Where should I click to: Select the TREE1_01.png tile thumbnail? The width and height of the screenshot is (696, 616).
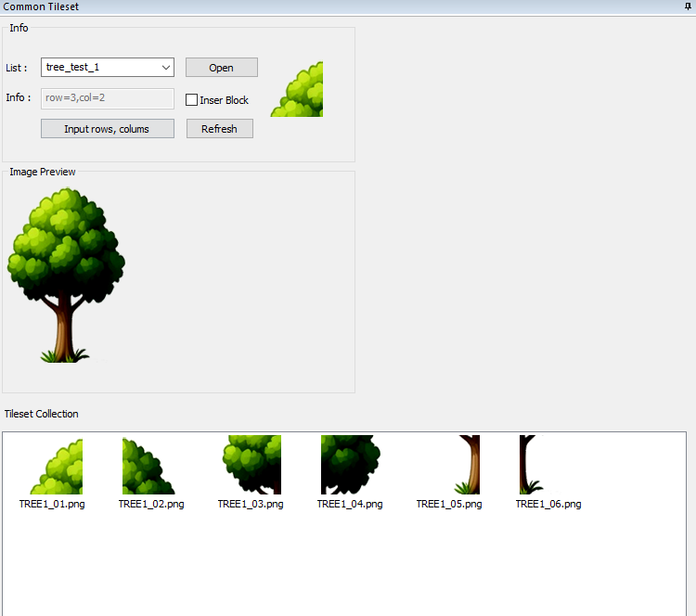point(57,466)
